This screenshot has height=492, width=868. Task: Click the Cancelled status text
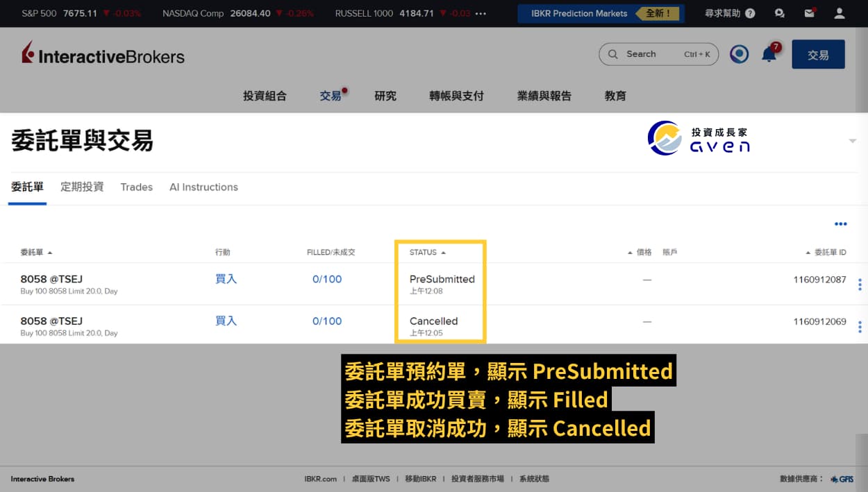click(x=433, y=321)
